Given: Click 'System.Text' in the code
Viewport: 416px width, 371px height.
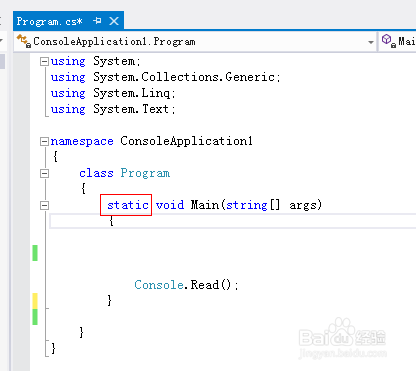Looking at the screenshot, I should pos(131,109).
